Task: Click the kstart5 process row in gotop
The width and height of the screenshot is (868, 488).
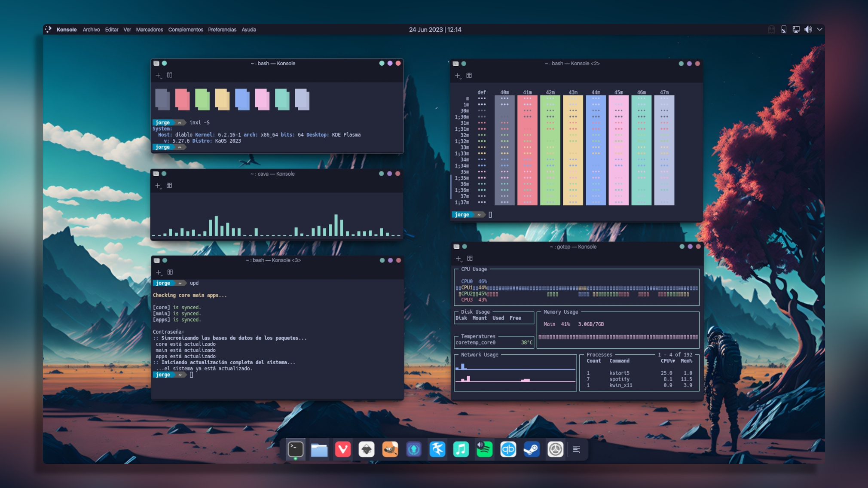Action: point(639,373)
